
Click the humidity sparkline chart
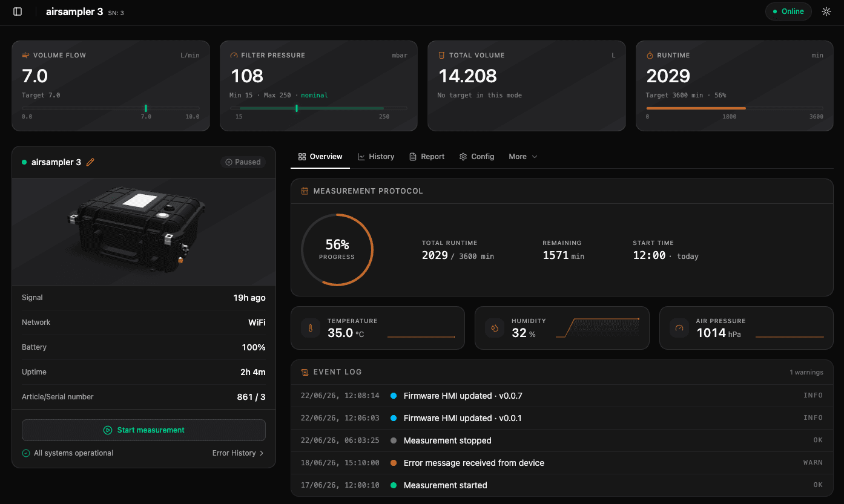[x=597, y=327]
